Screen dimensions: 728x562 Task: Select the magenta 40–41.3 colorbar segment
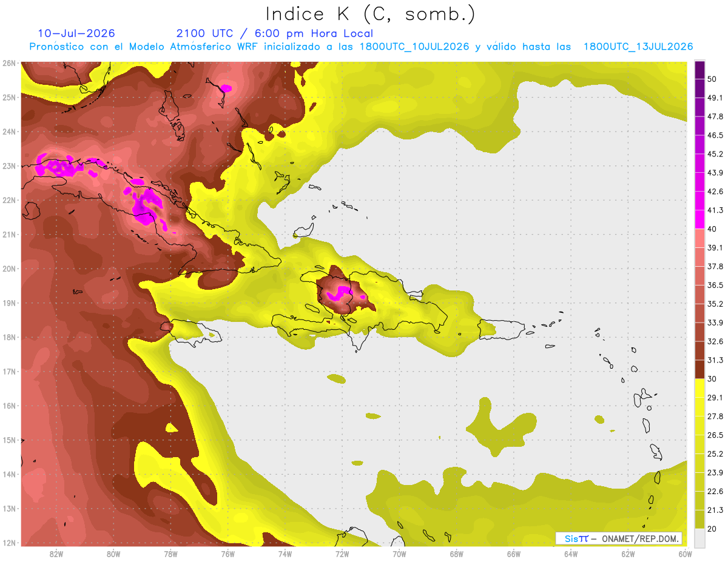point(699,219)
